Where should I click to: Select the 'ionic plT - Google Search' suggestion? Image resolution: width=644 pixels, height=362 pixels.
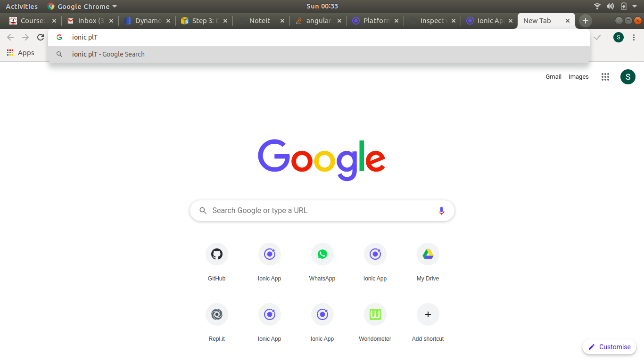point(319,54)
